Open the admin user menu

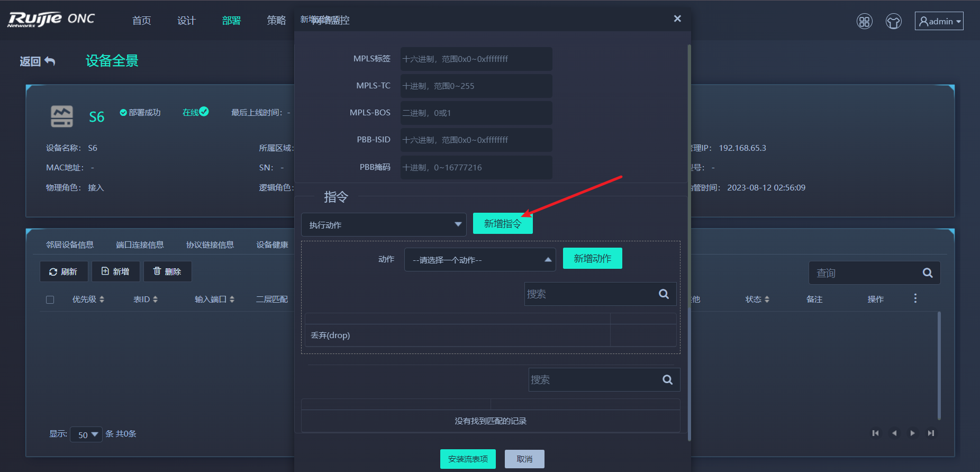click(939, 21)
